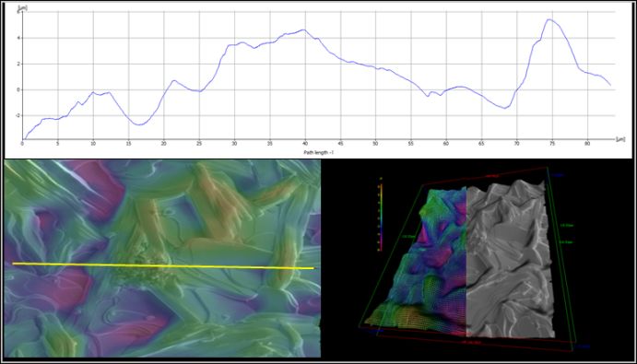The width and height of the screenshot is (637, 364).
Task: Click the µm unit label at Y axis top
Action: (x=21, y=7)
